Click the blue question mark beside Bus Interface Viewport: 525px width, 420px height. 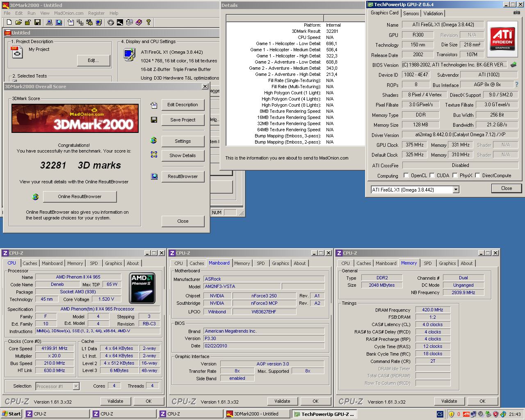516,84
